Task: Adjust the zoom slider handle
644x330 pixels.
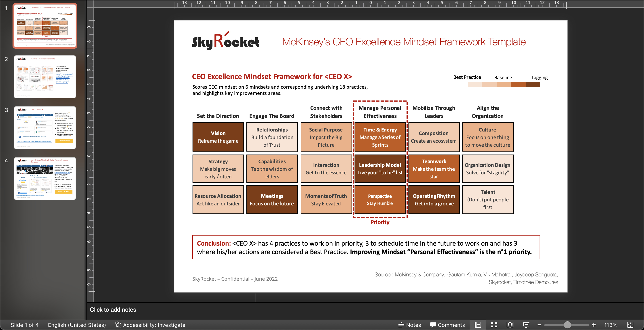Action: 568,325
